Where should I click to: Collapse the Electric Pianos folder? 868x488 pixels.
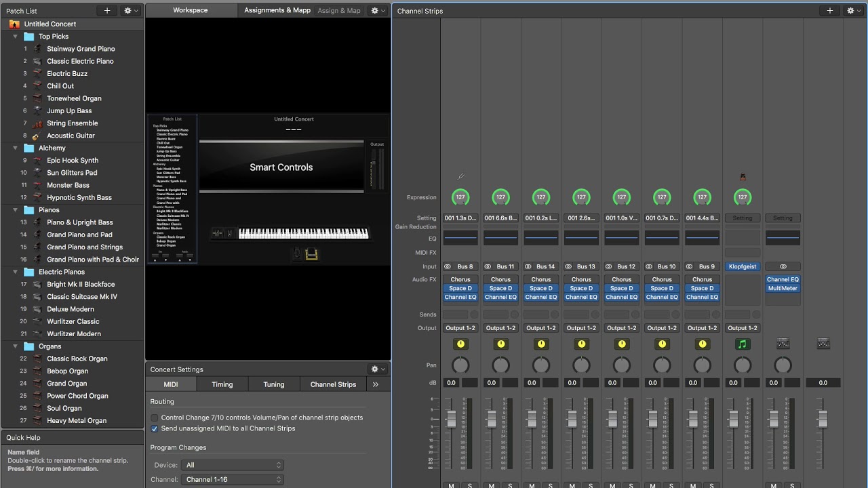(x=15, y=272)
